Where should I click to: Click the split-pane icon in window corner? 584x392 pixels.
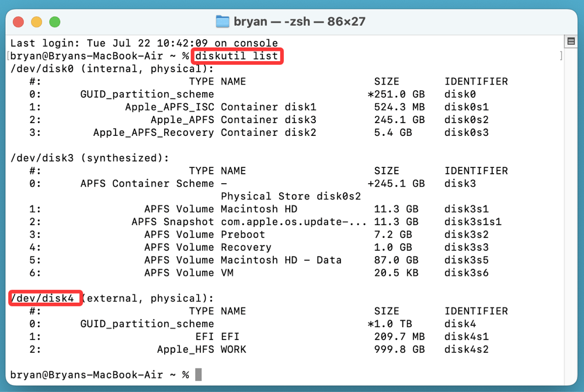(571, 41)
